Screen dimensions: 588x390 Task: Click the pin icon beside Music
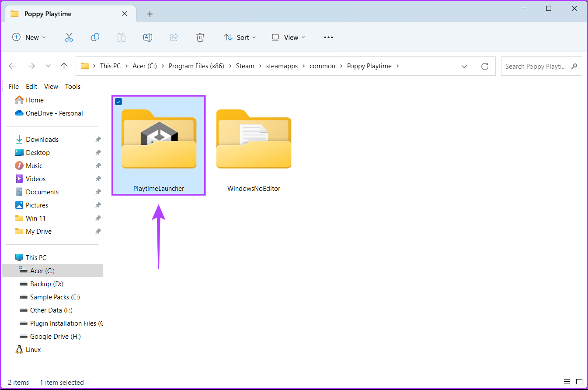(x=98, y=166)
